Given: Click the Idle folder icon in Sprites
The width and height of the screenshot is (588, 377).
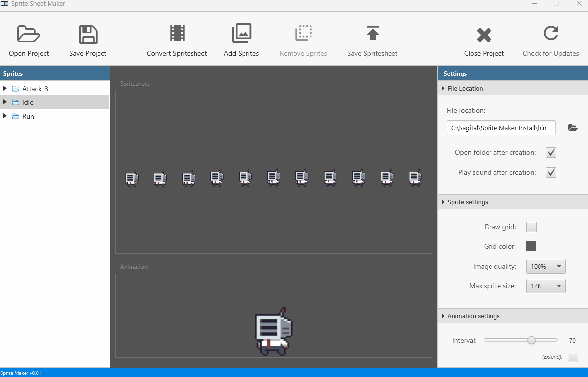Looking at the screenshot, I should [15, 102].
